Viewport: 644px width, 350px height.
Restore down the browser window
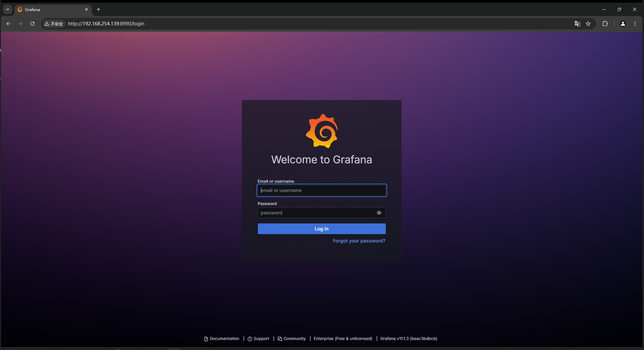tap(619, 9)
